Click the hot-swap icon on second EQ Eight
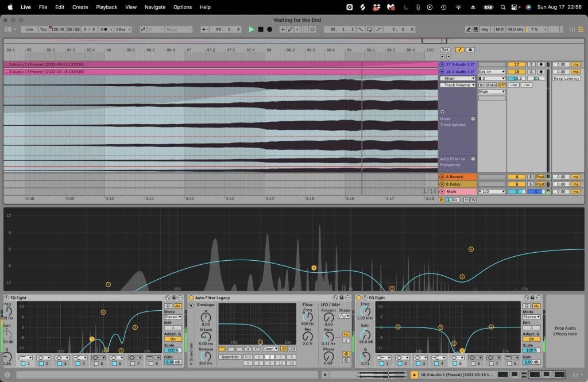 [526, 298]
